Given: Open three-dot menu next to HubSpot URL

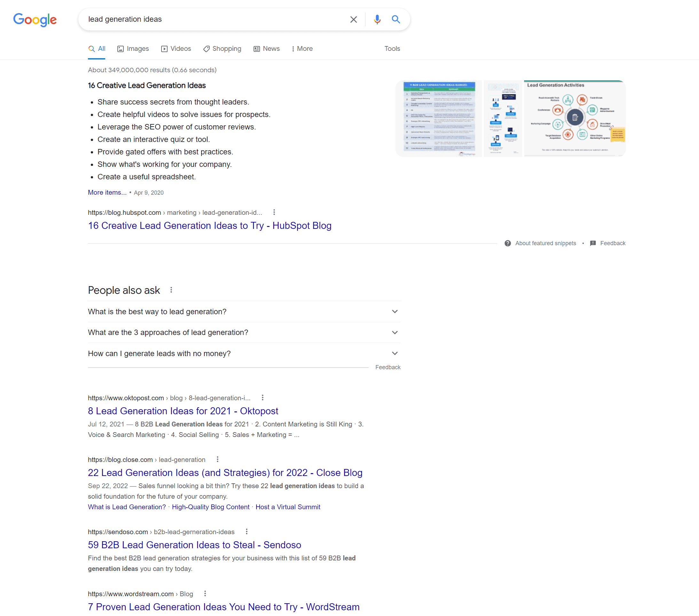Looking at the screenshot, I should [274, 212].
